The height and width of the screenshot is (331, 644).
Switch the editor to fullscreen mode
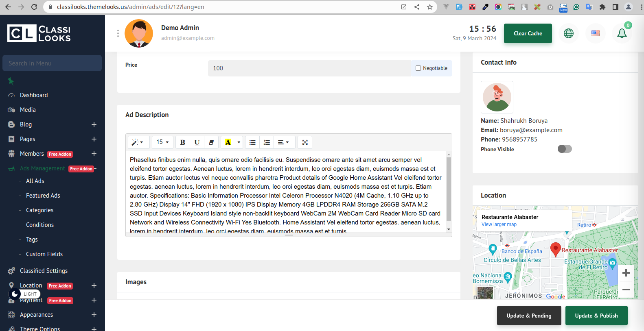(x=305, y=142)
